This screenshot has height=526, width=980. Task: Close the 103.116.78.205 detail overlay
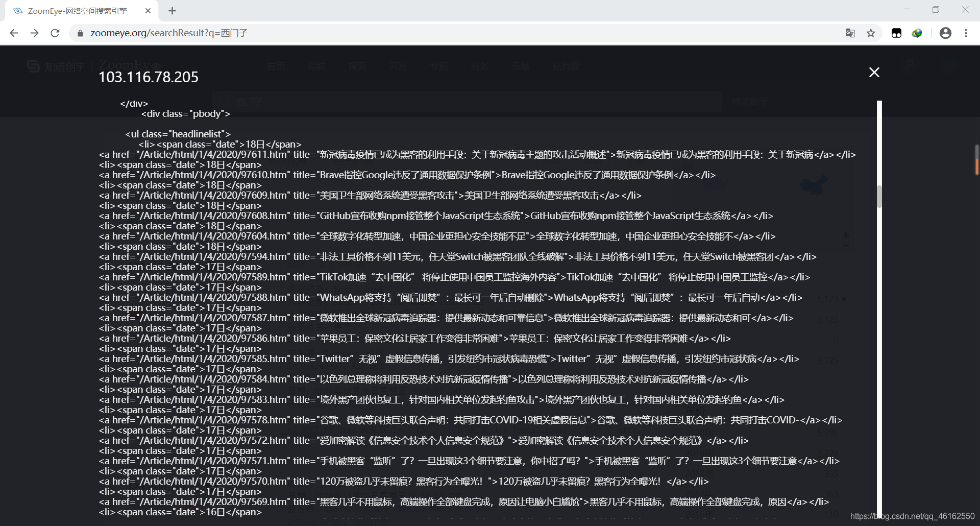pos(874,73)
